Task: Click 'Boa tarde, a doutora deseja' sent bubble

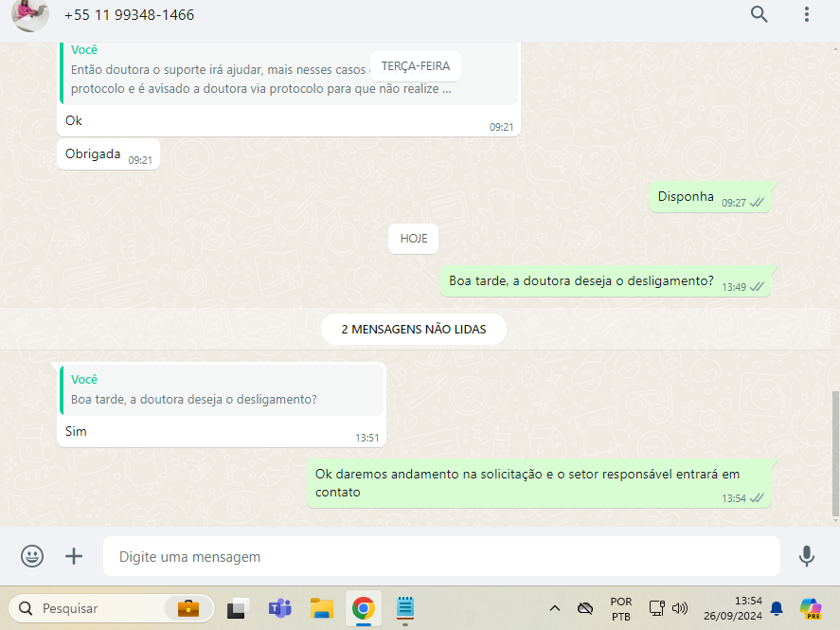Action: point(605,281)
